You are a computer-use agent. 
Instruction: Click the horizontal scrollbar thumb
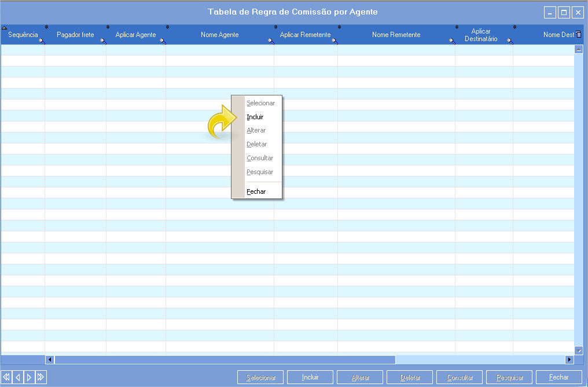click(225, 360)
